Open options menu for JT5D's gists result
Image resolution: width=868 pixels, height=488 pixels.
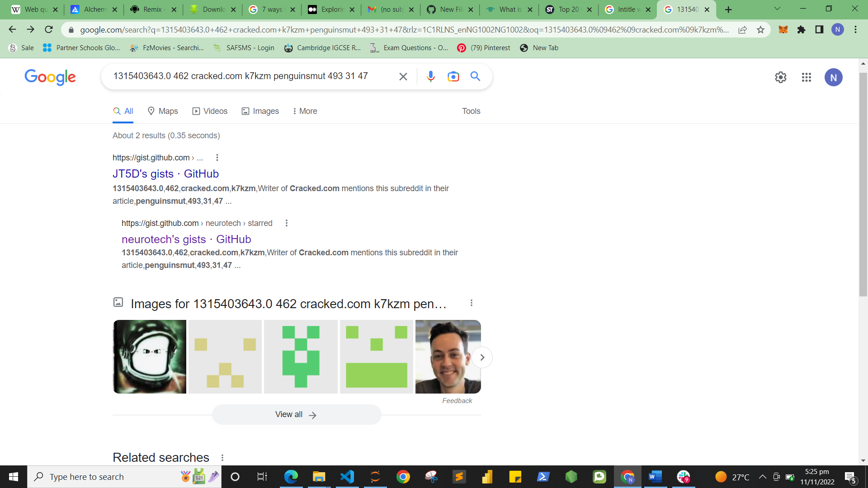point(217,158)
